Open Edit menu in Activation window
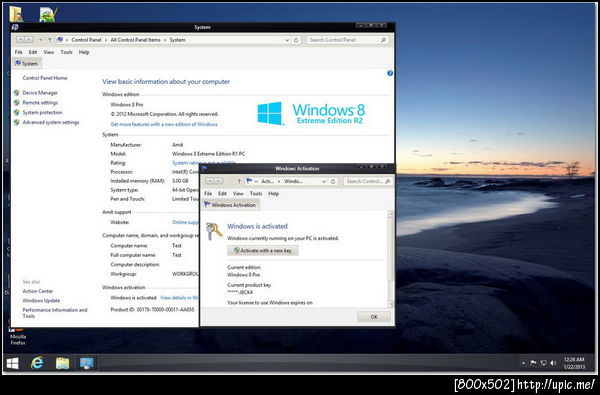The image size is (600, 395). (222, 194)
